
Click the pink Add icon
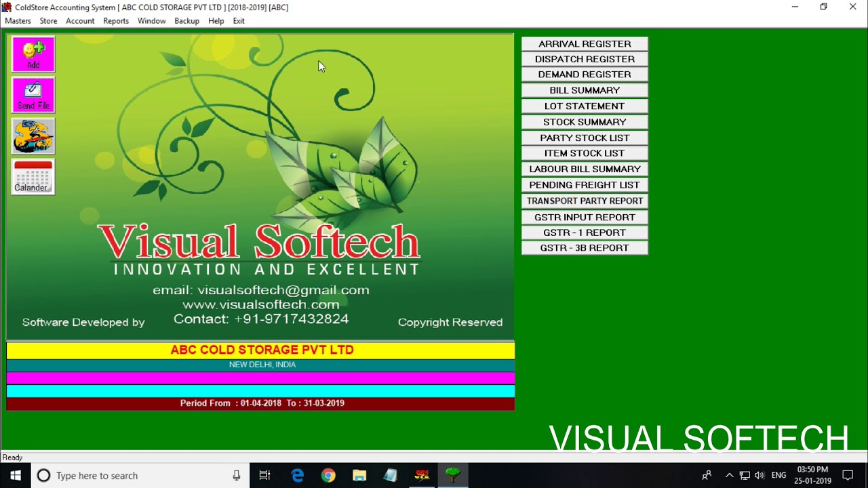tap(33, 54)
